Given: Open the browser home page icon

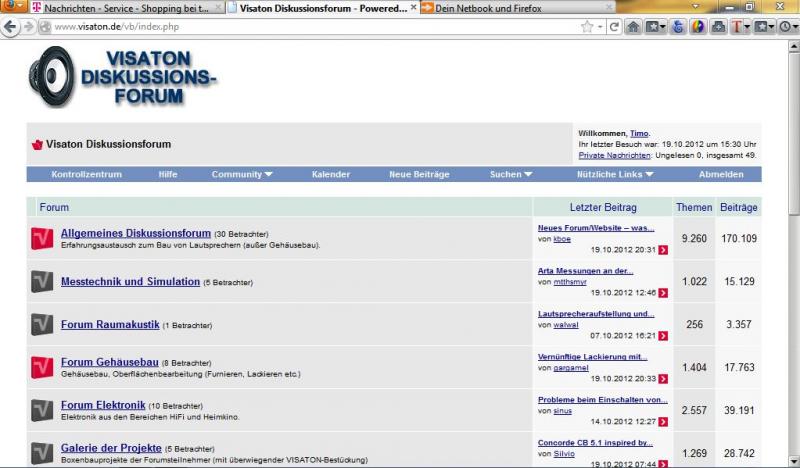Looking at the screenshot, I should pos(633,27).
